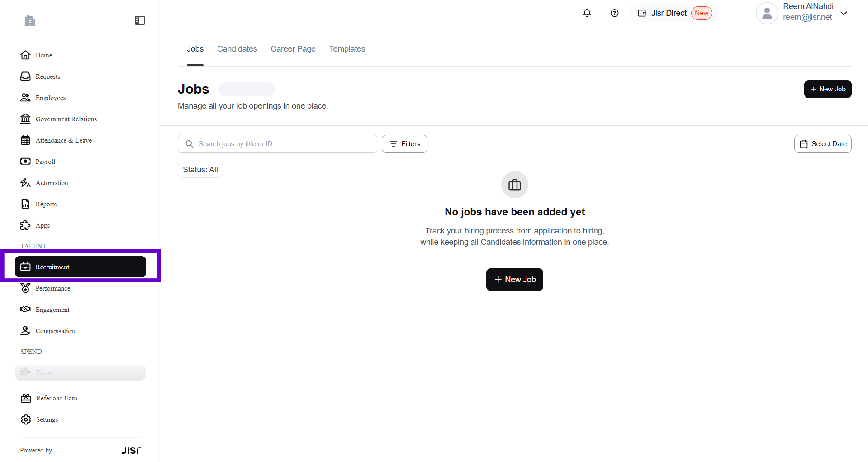Click the Search jobs by title field

point(277,144)
